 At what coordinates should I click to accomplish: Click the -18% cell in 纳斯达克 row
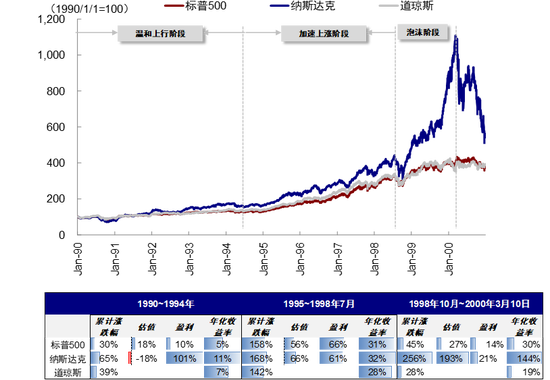pyautogui.click(x=145, y=359)
